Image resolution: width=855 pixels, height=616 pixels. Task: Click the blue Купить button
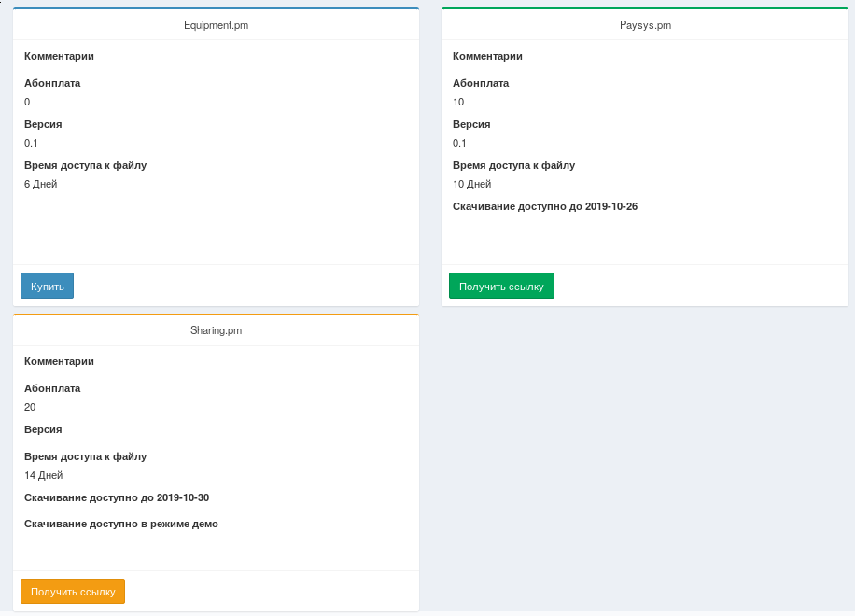(x=47, y=286)
